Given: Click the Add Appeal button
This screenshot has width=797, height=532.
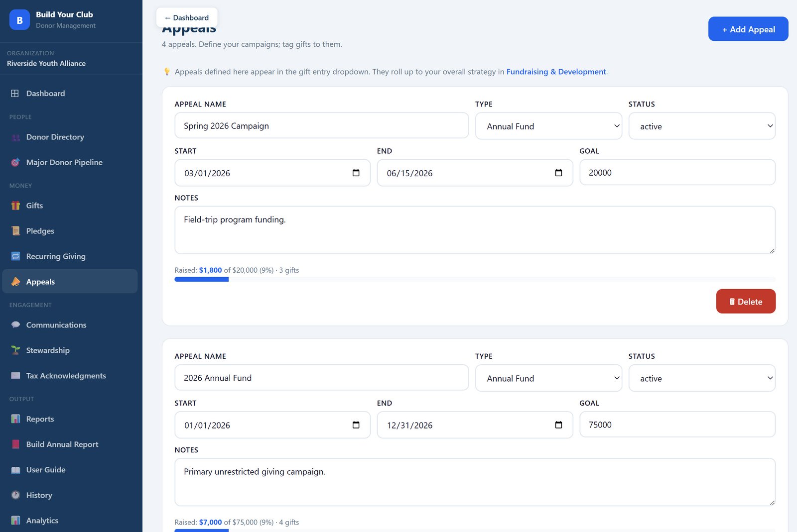Looking at the screenshot, I should tap(748, 29).
